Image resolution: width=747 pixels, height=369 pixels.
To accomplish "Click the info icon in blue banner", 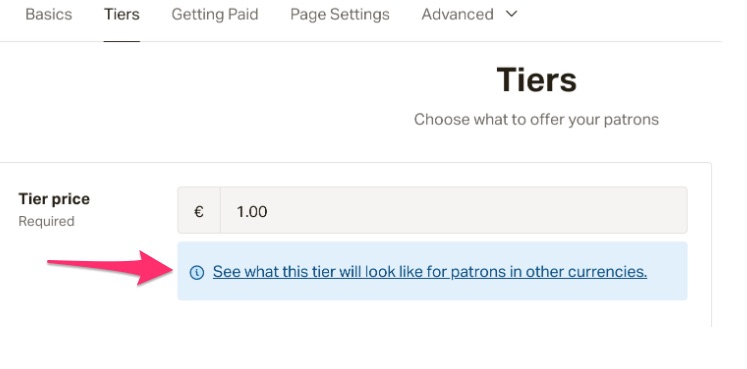I will [197, 272].
